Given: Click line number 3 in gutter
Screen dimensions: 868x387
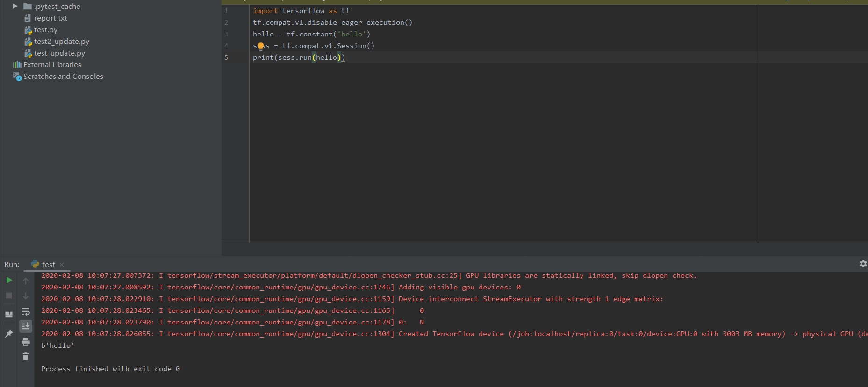Looking at the screenshot, I should click(226, 34).
